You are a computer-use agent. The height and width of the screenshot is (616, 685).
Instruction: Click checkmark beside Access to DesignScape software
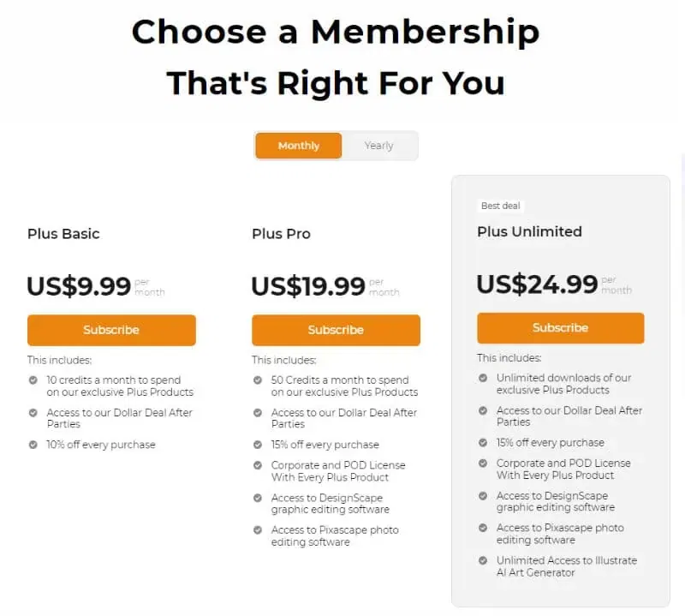[257, 498]
